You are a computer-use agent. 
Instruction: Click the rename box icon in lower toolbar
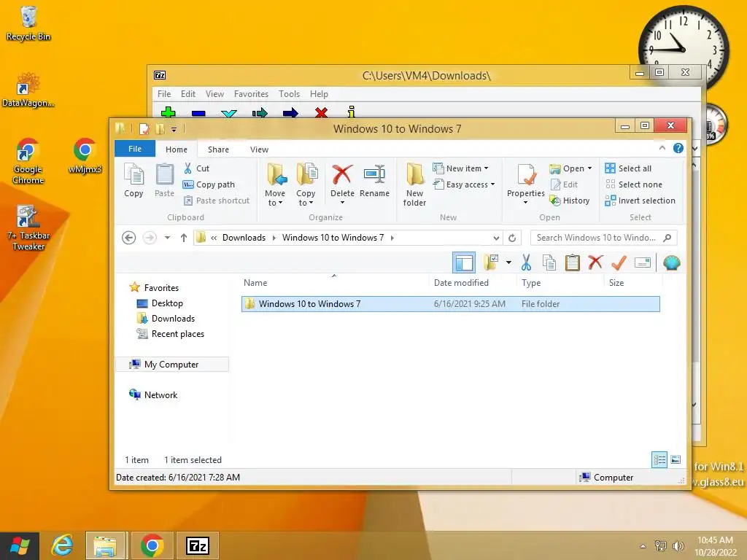click(x=642, y=262)
